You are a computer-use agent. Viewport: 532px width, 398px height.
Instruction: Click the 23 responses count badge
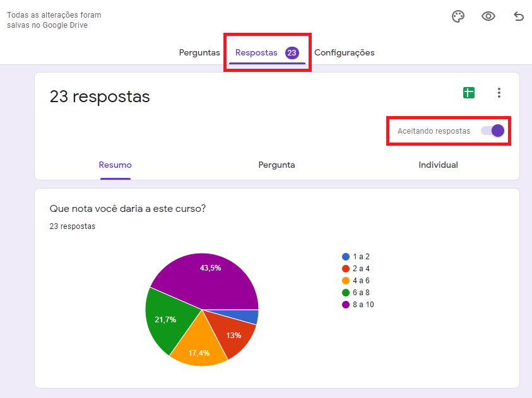click(x=292, y=52)
